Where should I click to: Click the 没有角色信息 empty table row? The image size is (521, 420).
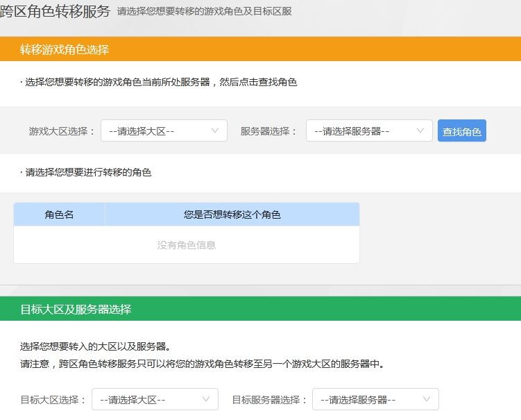(187, 245)
